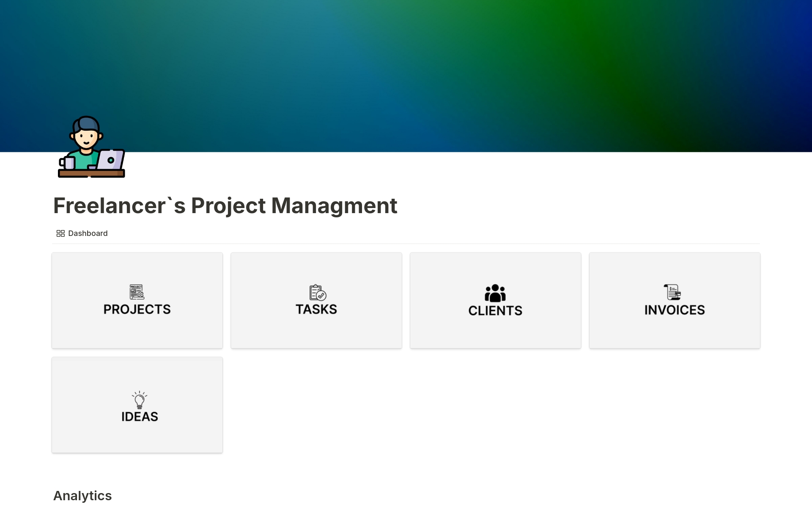Click the Invoices receipt icon

point(672,292)
